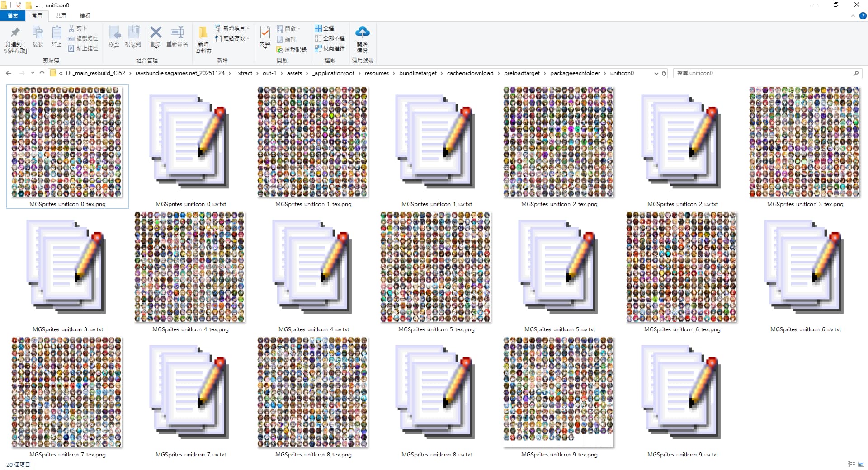Open the View (檢視) ribbon tab
868x470 pixels.
(x=85, y=16)
